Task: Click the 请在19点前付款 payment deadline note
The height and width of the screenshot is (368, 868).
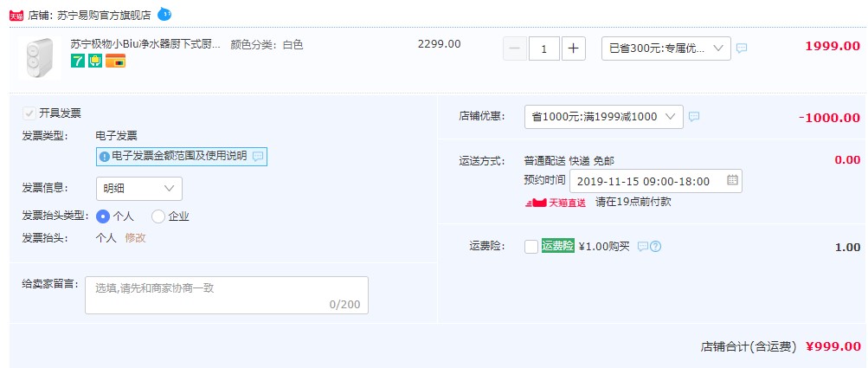Action: [x=633, y=202]
